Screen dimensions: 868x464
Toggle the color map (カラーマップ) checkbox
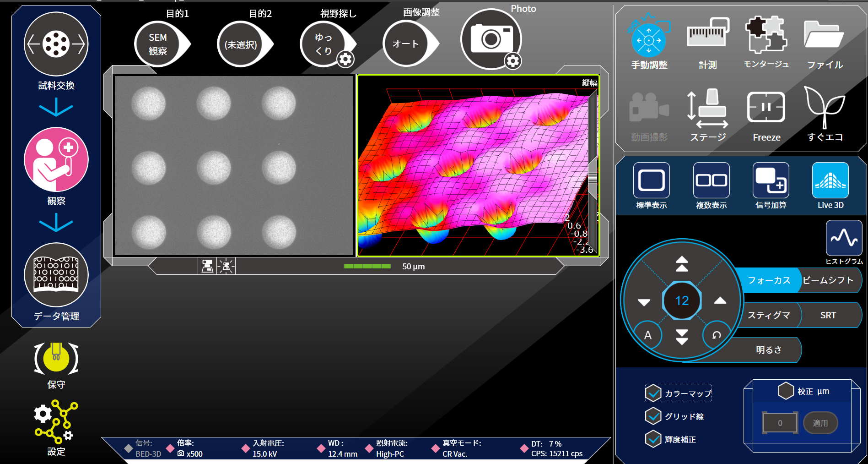coord(653,393)
